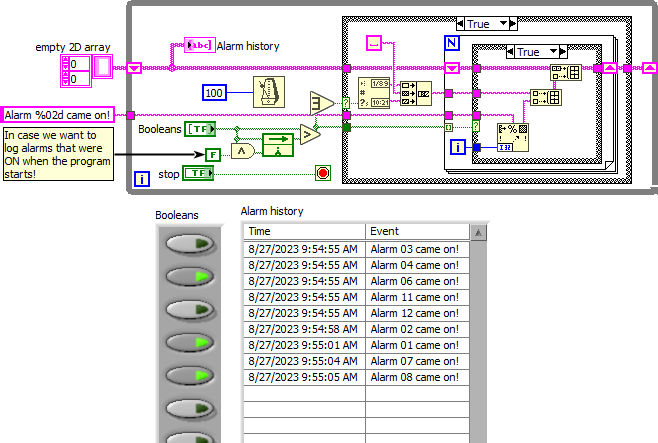This screenshot has height=443, width=658.
Task: Click the Wait Until Next ms metronome icon
Action: pyautogui.click(x=269, y=92)
